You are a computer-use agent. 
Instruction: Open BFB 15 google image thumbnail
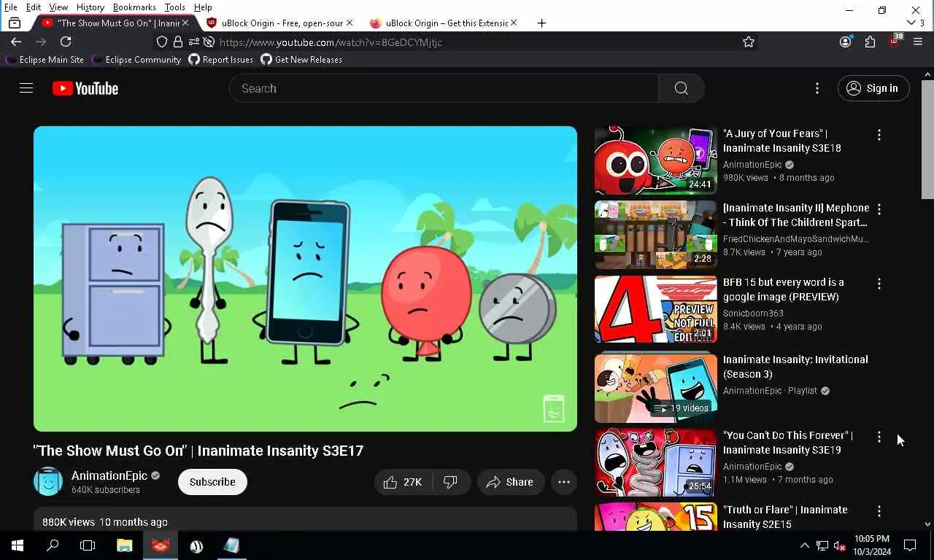[655, 309]
